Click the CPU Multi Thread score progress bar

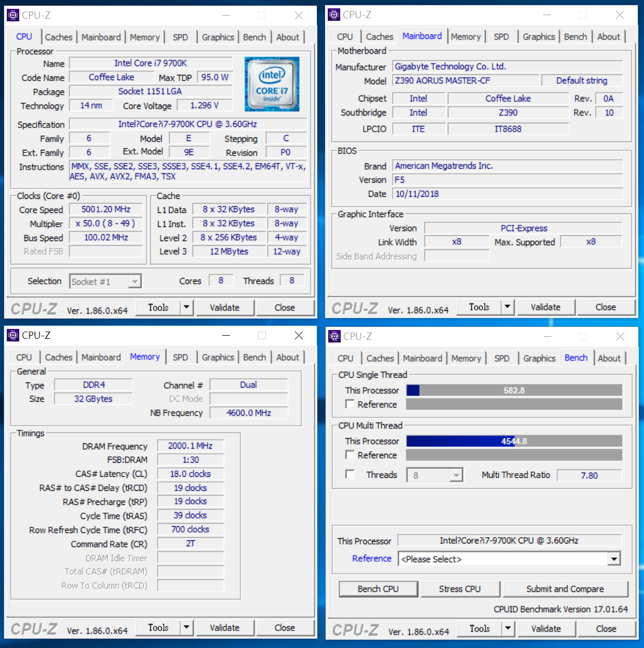[514, 441]
